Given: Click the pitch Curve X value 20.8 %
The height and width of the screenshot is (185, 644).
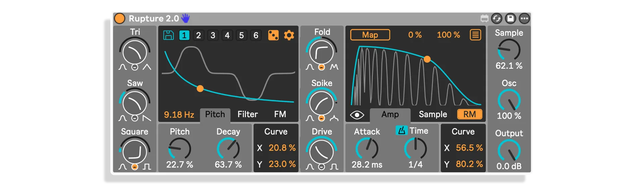Looking at the screenshot, I should tap(282, 148).
